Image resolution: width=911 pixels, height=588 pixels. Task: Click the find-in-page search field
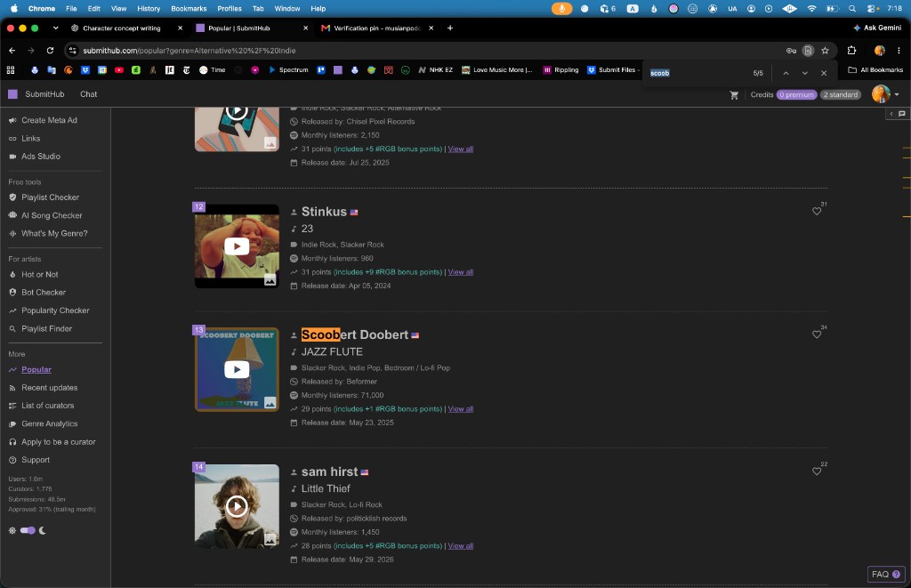click(x=697, y=73)
